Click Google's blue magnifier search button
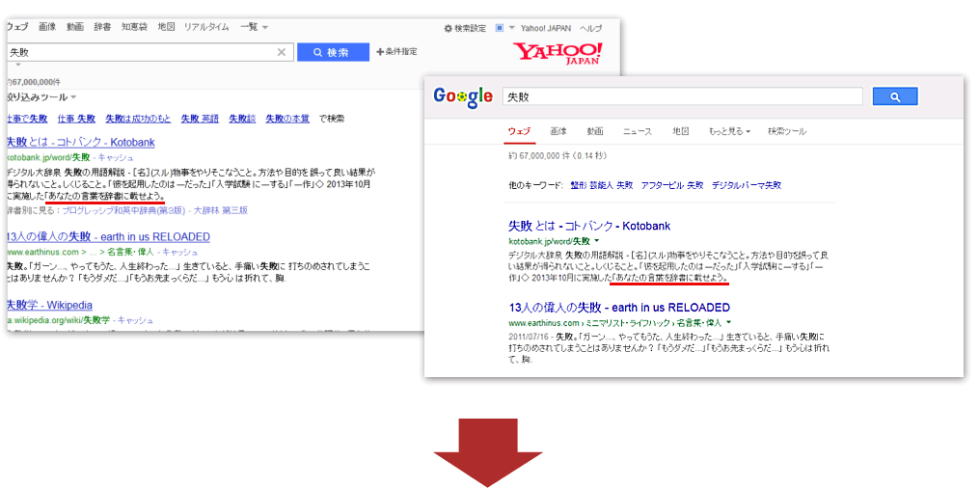Screen dimensions: 980x488 point(895,96)
